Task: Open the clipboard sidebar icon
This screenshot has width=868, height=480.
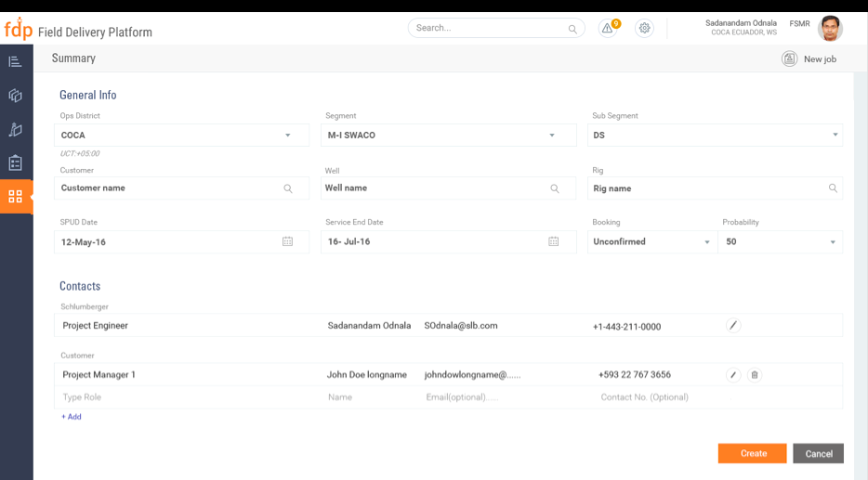Action: tap(15, 162)
